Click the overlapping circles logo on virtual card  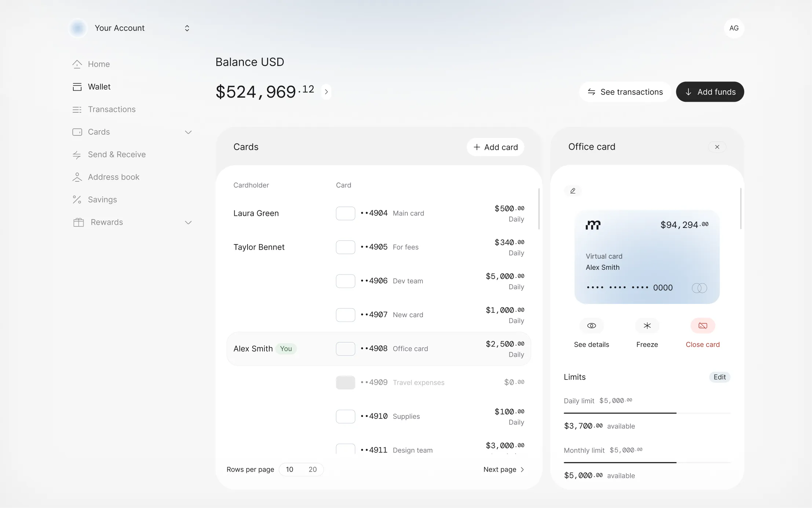pyautogui.click(x=699, y=288)
